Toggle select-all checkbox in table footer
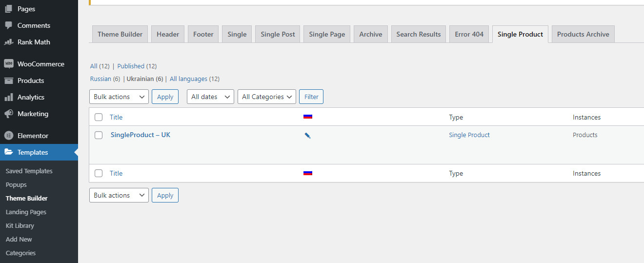Viewport: 644px width, 263px height. (x=99, y=173)
